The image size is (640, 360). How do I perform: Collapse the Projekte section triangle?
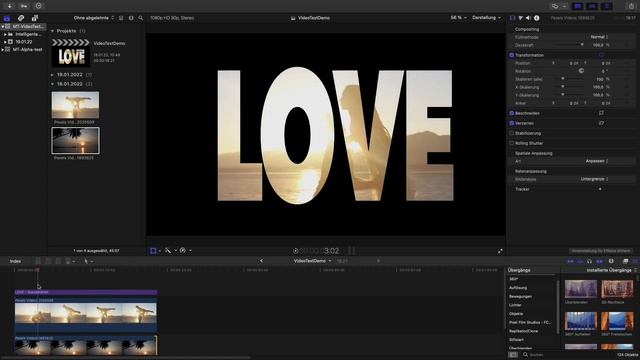coord(52,31)
